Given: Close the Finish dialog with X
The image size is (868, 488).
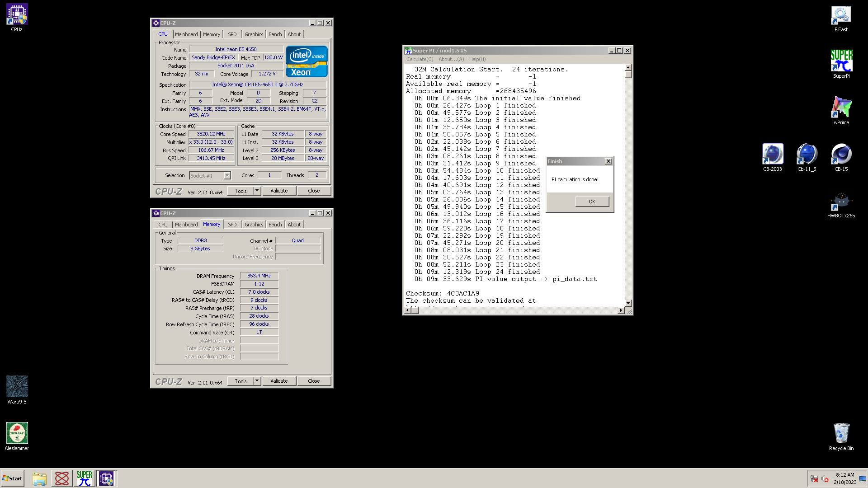Looking at the screenshot, I should click(609, 161).
